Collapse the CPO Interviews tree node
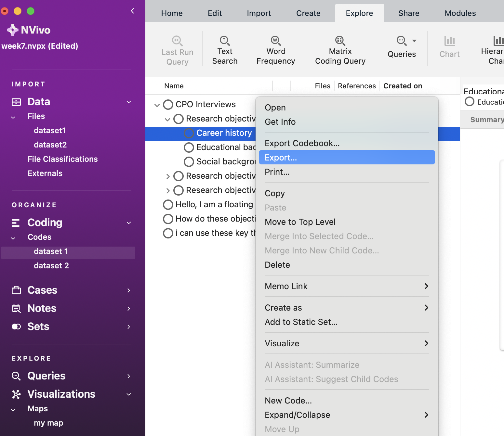 coord(157,105)
